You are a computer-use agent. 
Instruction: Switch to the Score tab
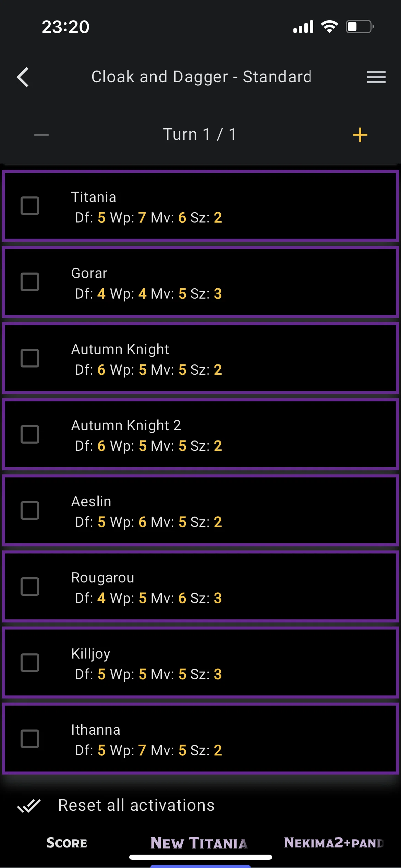[x=67, y=843]
